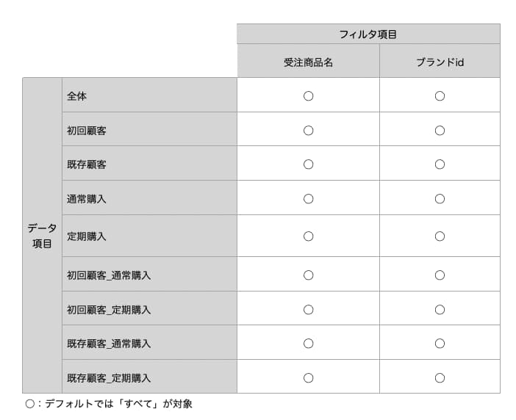
Task: Click the ブランドid column header
Action: point(440,61)
